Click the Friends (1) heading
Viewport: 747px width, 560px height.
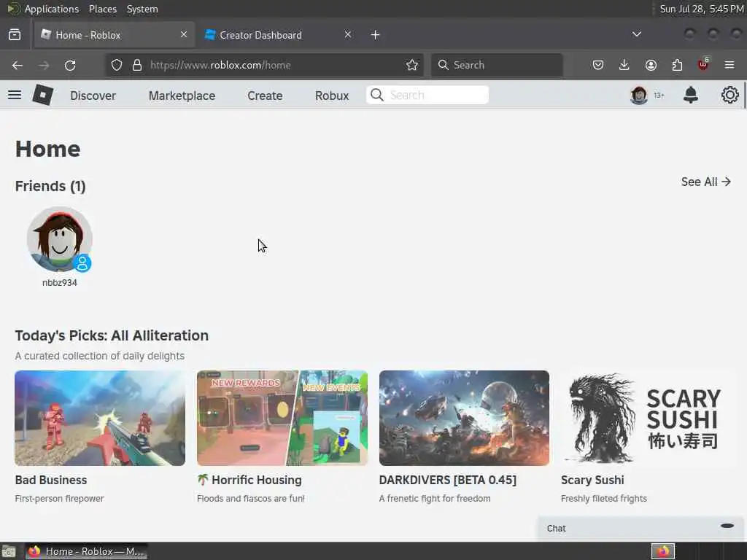click(50, 186)
